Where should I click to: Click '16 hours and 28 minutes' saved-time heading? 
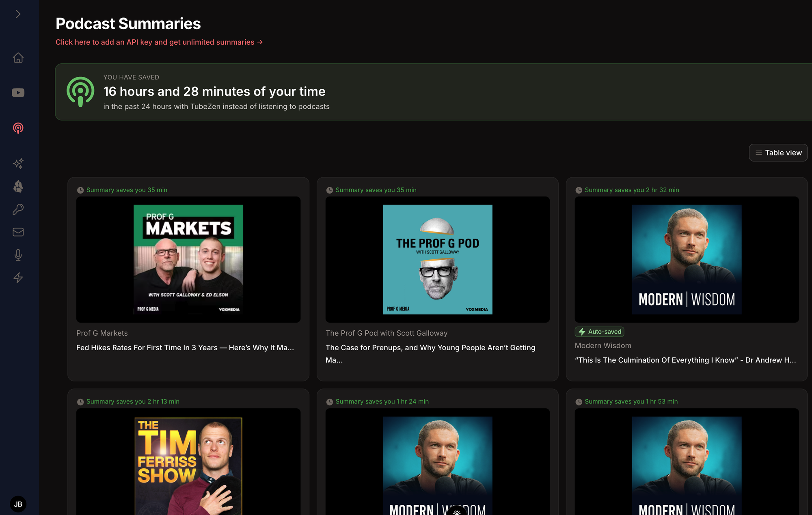coord(214,91)
